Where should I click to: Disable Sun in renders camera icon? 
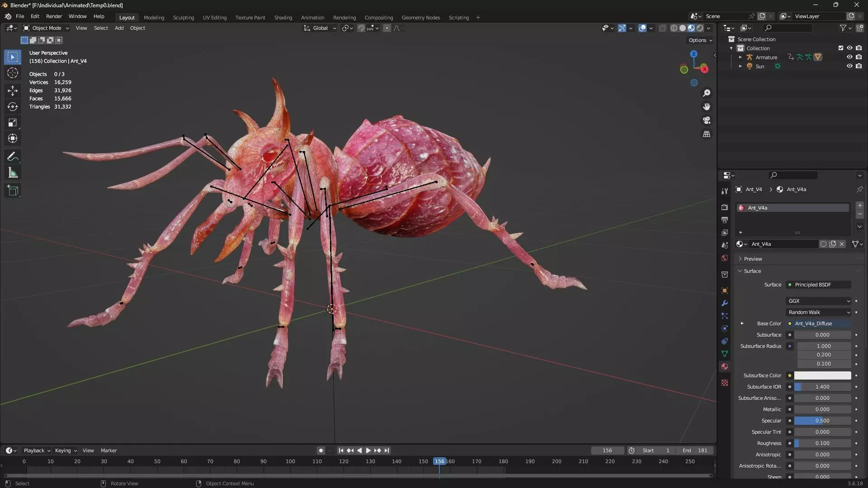click(859, 66)
